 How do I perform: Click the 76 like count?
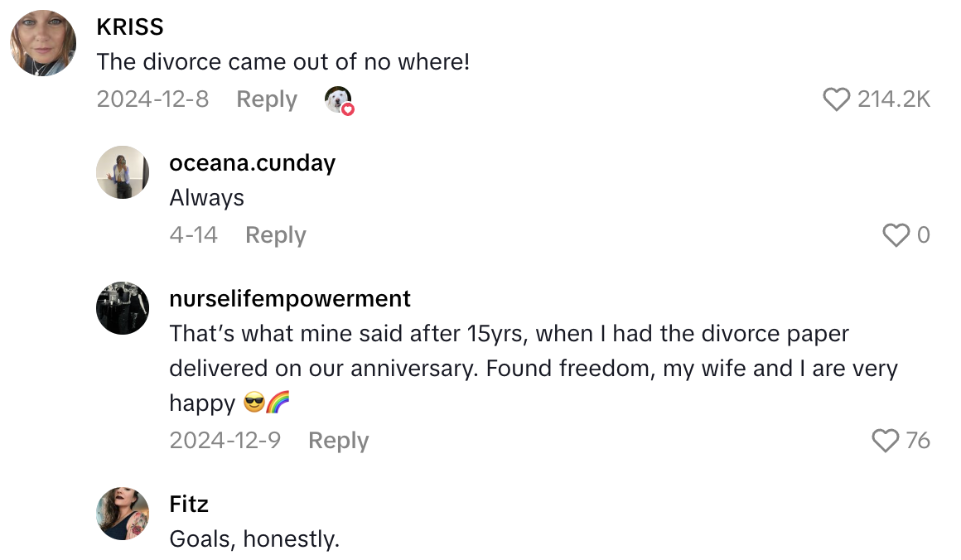point(917,441)
